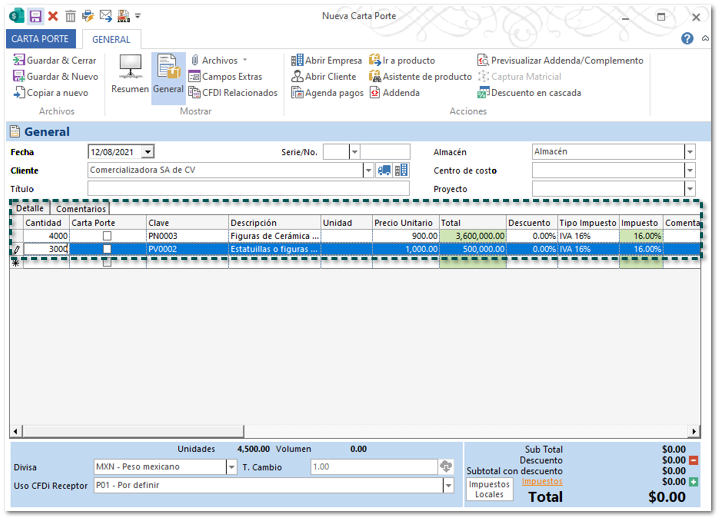The image size is (720, 520).
Task: Open the CARTA PORTE ribbon tab
Action: click(40, 39)
